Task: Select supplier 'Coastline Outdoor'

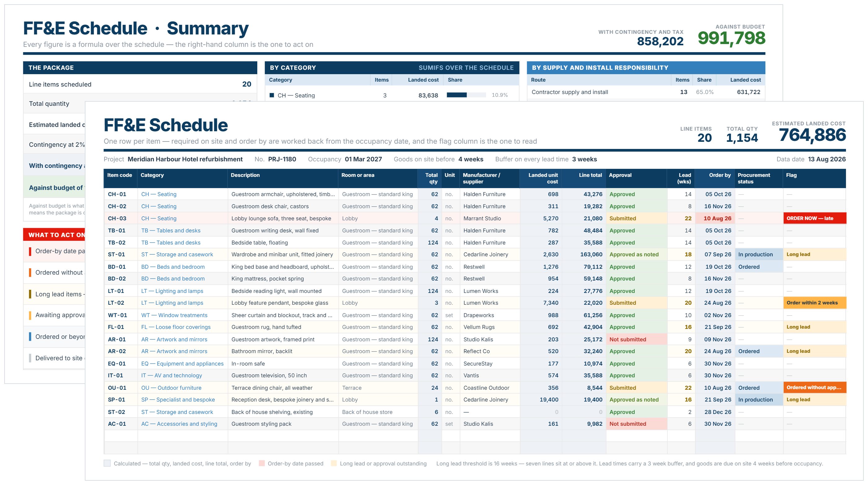Action: point(486,388)
